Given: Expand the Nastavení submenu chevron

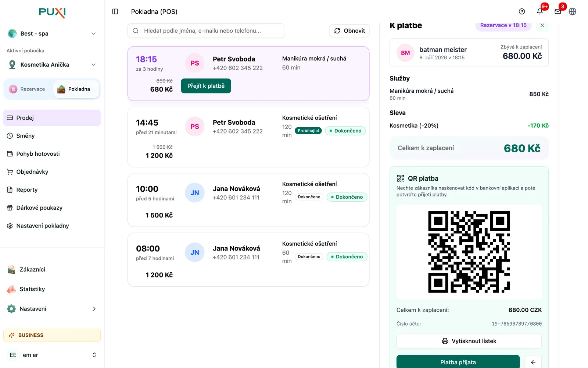Looking at the screenshot, I should [x=94, y=309].
